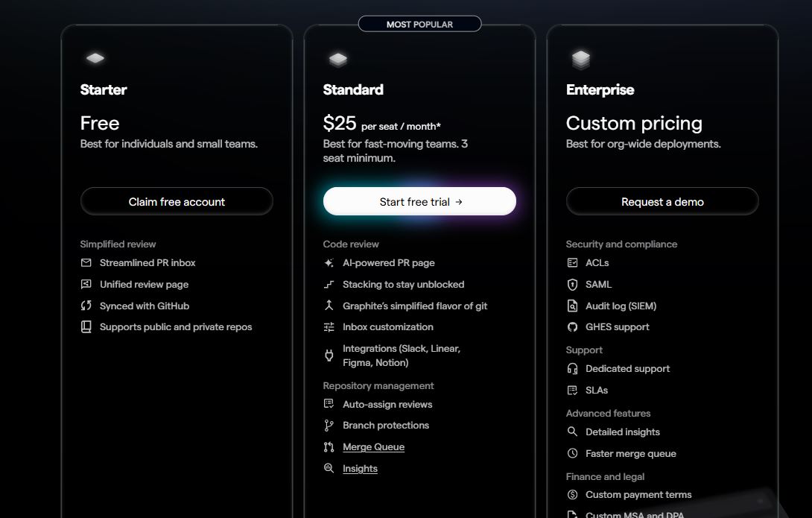Open the Insights link
This screenshot has width=812, height=518.
tap(360, 469)
